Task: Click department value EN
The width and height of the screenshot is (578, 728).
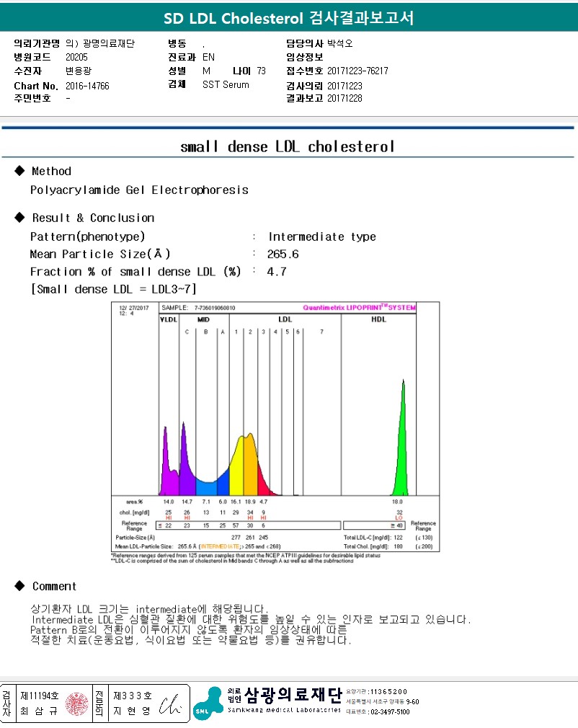Action: pos(208,57)
